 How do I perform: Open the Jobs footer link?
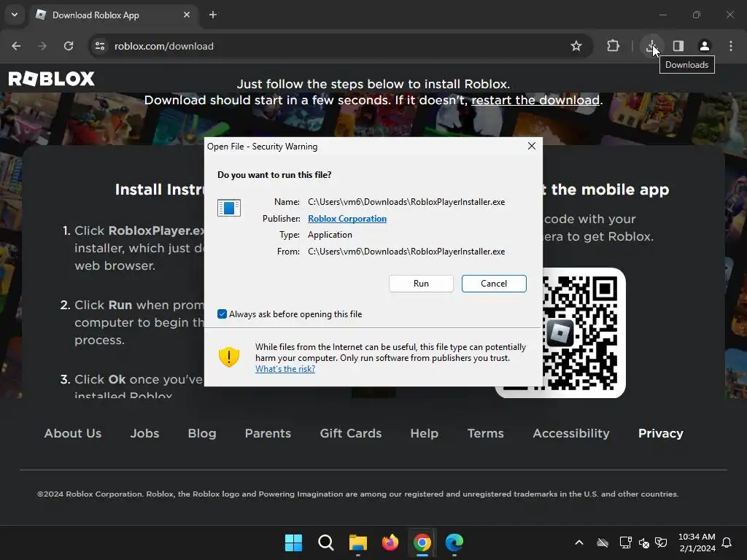click(x=145, y=433)
